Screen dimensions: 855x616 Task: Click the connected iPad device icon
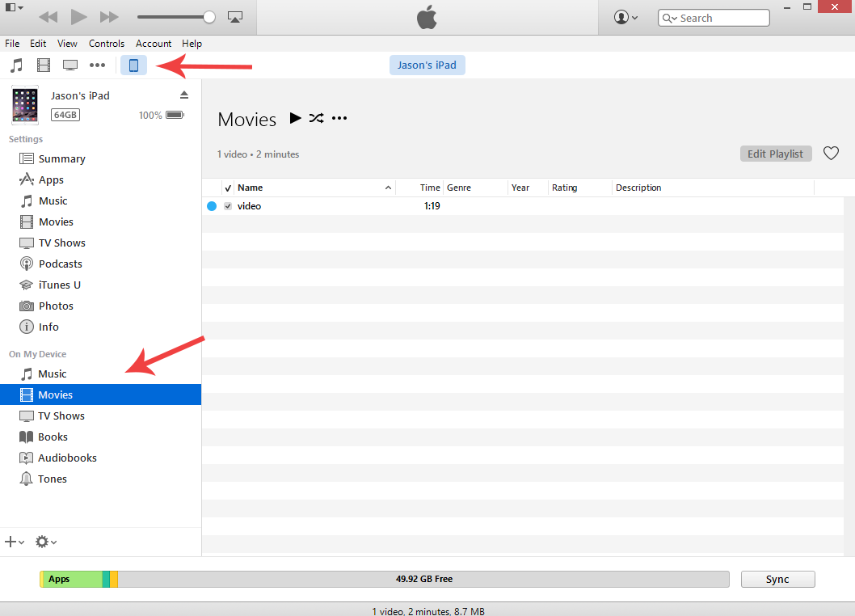(x=133, y=65)
